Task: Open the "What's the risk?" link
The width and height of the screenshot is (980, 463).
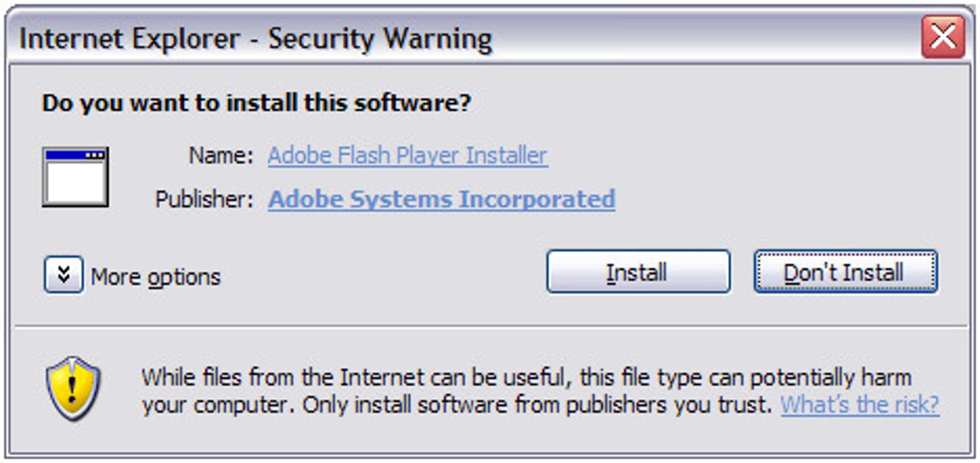Action: [860, 405]
